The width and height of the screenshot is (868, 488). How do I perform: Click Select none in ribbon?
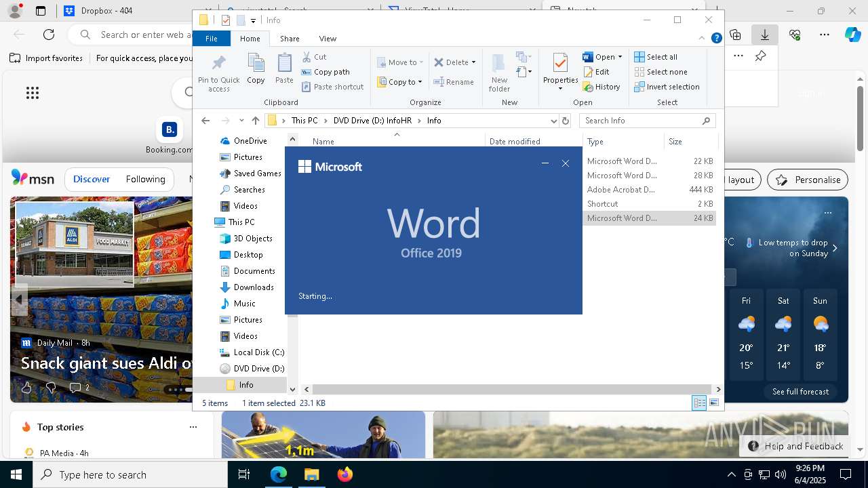(661, 72)
